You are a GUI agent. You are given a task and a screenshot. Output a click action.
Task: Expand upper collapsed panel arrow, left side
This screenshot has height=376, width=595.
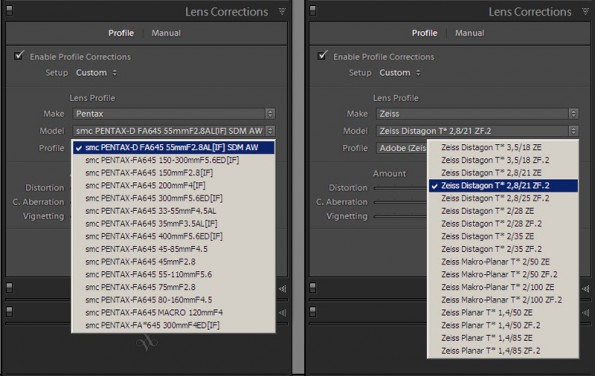coord(282,289)
